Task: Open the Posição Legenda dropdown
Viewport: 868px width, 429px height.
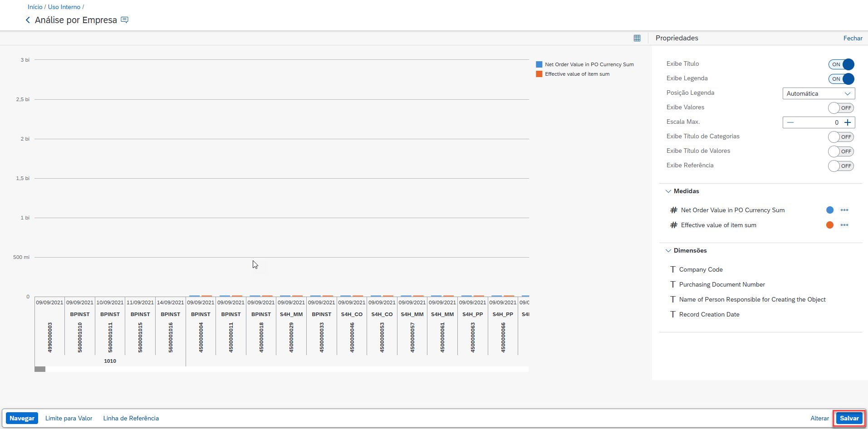Action: pos(819,93)
